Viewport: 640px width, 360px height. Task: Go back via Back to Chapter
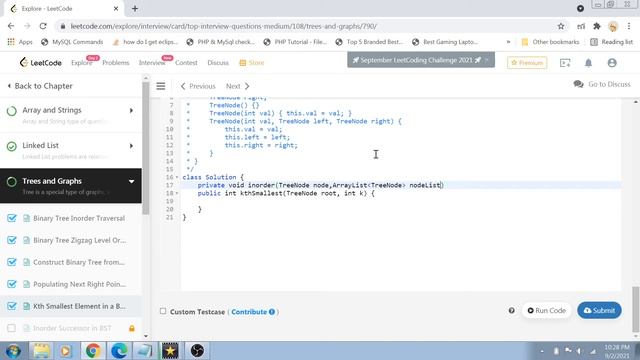click(x=40, y=86)
